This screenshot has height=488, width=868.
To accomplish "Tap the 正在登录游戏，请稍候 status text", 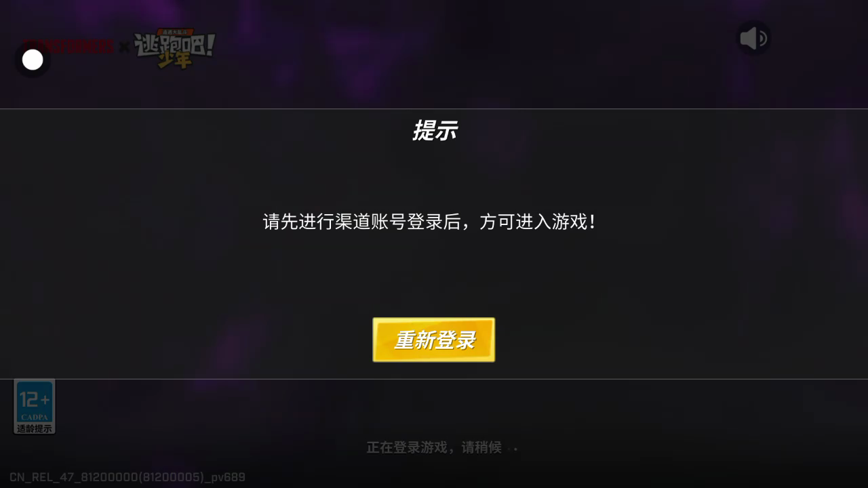I will click(x=434, y=447).
